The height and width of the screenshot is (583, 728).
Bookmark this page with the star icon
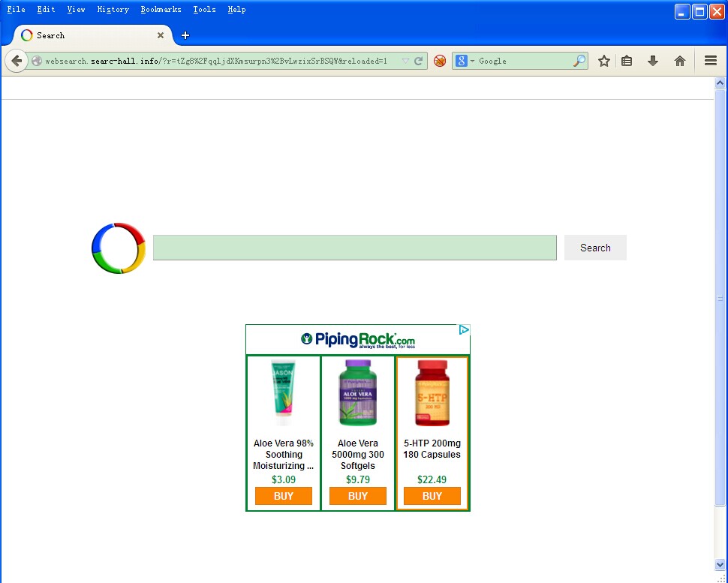(x=603, y=61)
